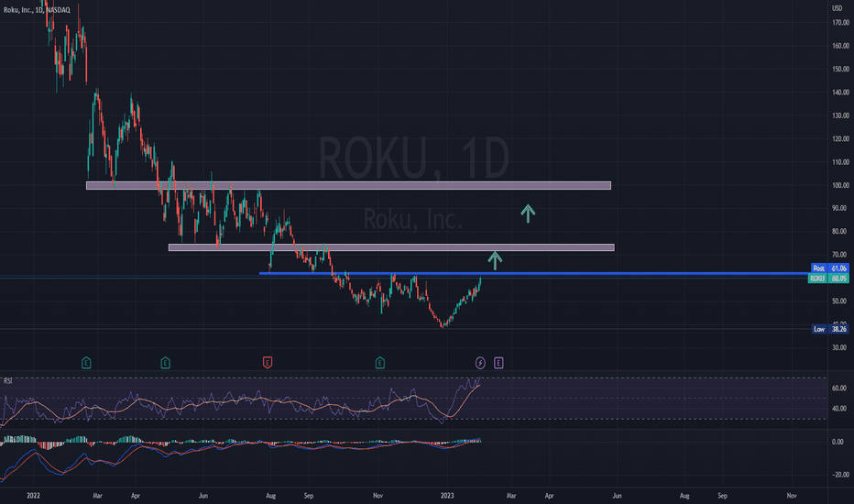Click the 0.00 value on the MACD scale
The width and height of the screenshot is (854, 504).
tap(838, 442)
